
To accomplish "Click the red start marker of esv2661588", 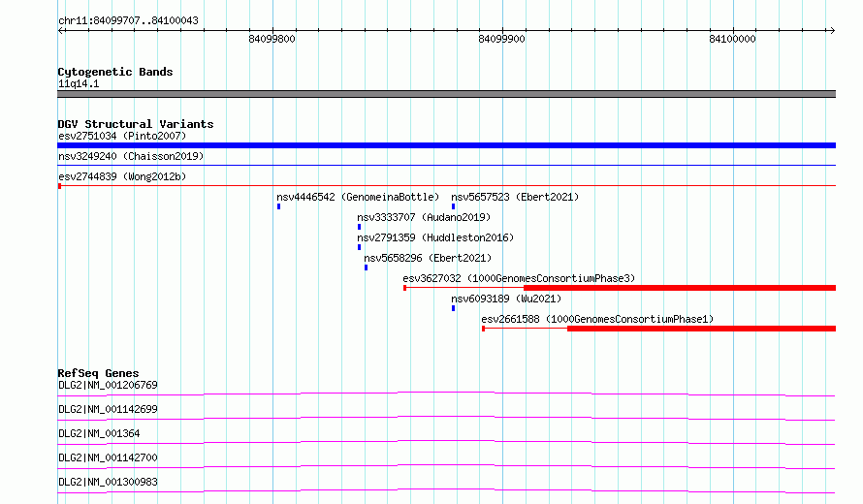I will point(483,329).
